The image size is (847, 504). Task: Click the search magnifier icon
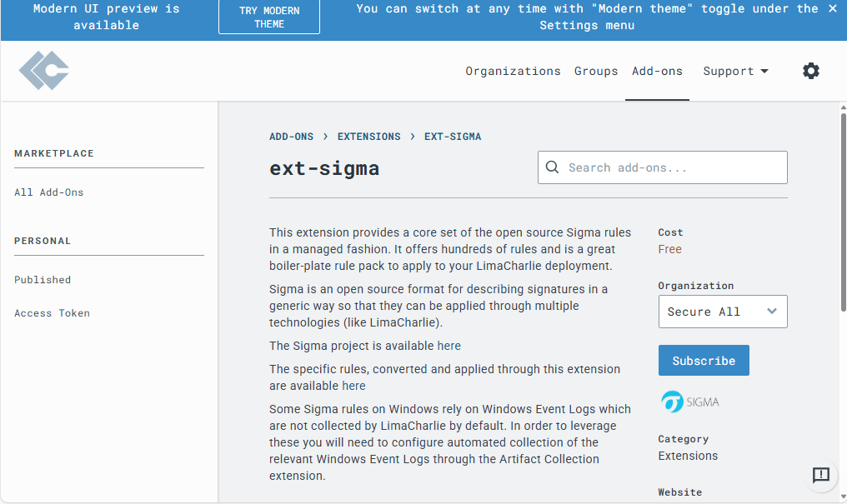[x=552, y=167]
